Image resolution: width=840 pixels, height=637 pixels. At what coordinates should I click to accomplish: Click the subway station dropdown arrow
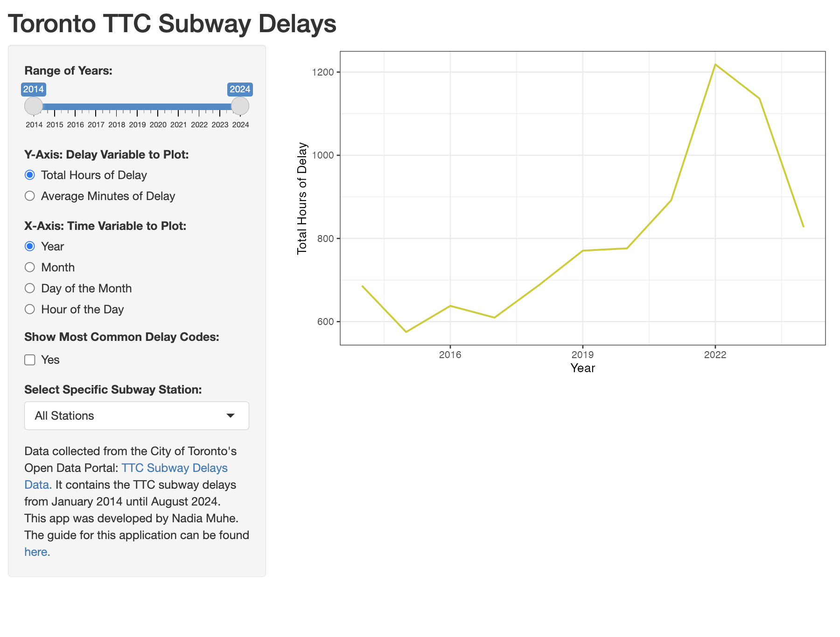click(x=231, y=415)
